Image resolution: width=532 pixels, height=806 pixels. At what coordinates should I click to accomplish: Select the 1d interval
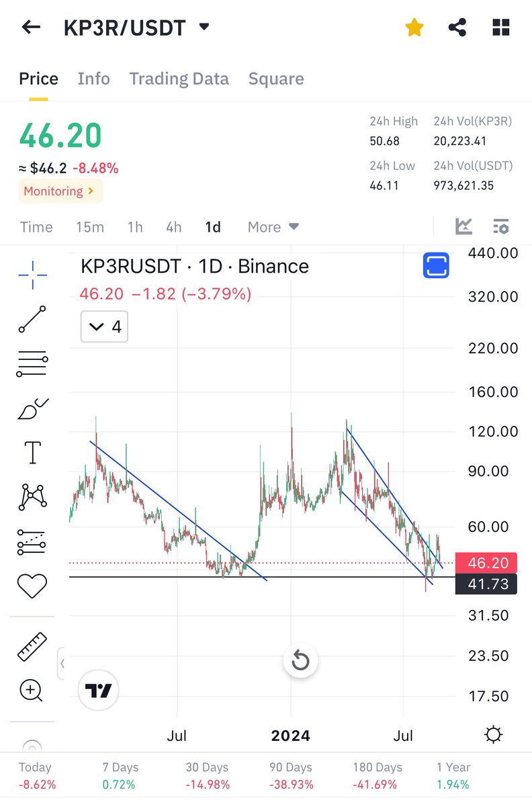[x=213, y=227]
